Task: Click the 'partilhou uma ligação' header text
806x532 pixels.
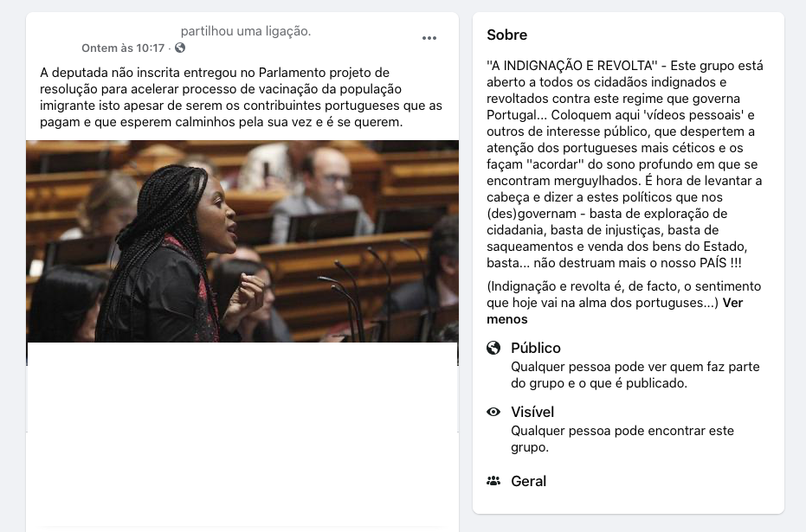Action: point(246,31)
